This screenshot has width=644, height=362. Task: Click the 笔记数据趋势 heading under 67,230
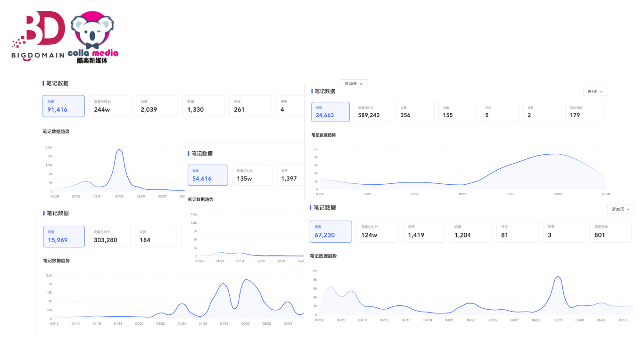click(x=323, y=256)
